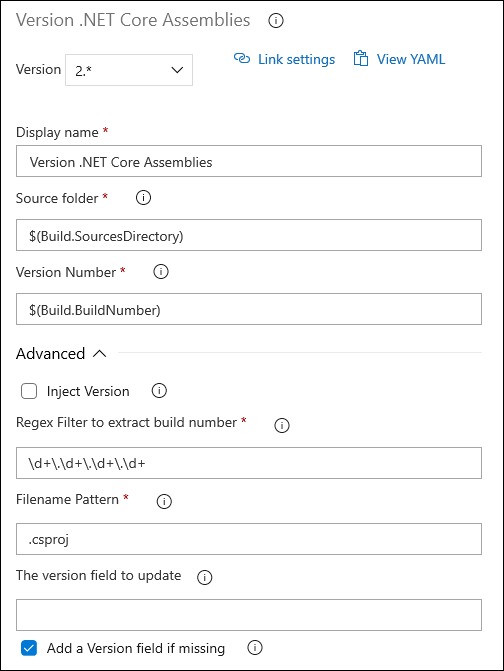Open info icon beside task title

[x=276, y=21]
